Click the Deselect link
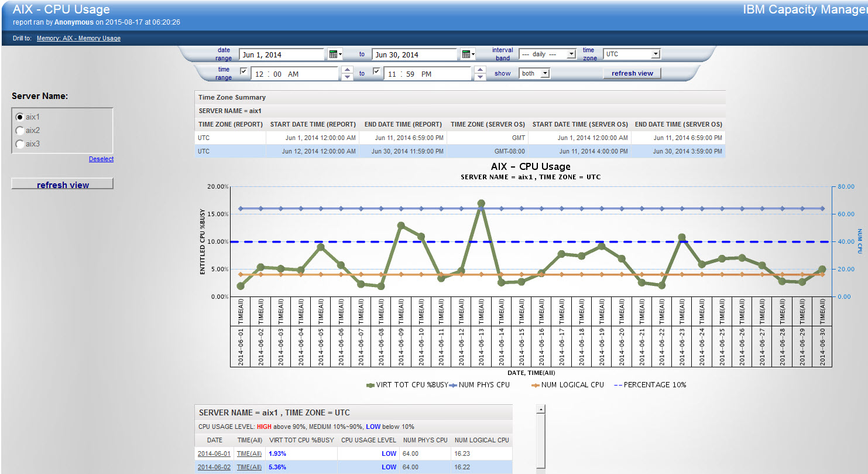868x474 pixels. pos(101,159)
